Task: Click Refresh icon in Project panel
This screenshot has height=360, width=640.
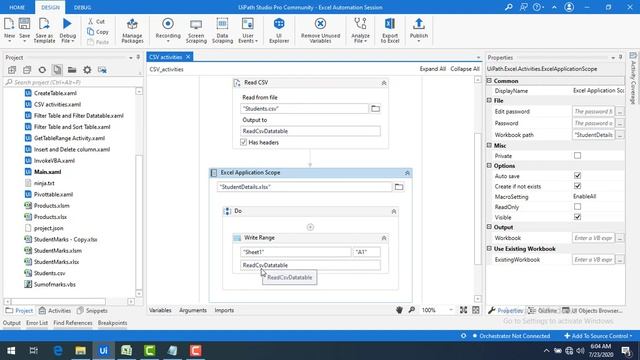Action: pyautogui.click(x=42, y=70)
